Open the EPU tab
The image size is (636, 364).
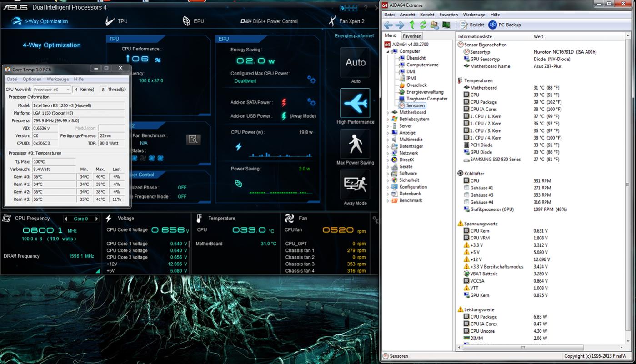[193, 21]
